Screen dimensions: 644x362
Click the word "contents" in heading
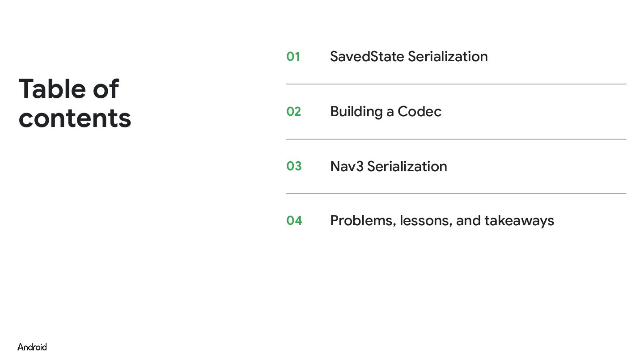tap(75, 118)
